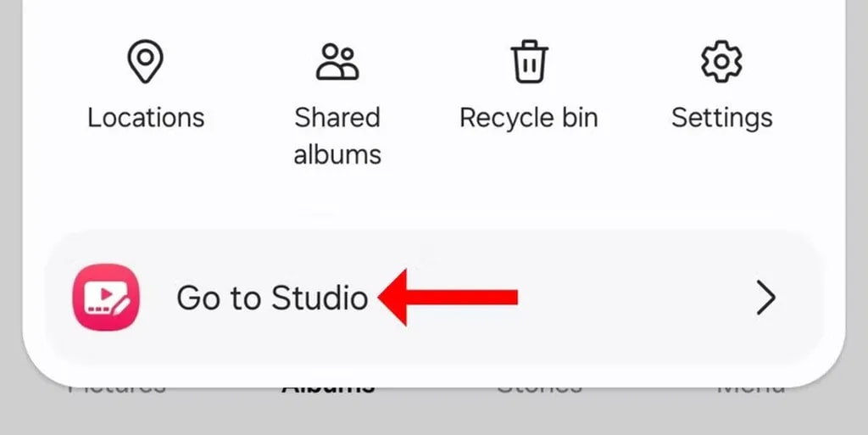The image size is (868, 435).
Task: Tap the pink Studio app icon
Action: tap(106, 297)
